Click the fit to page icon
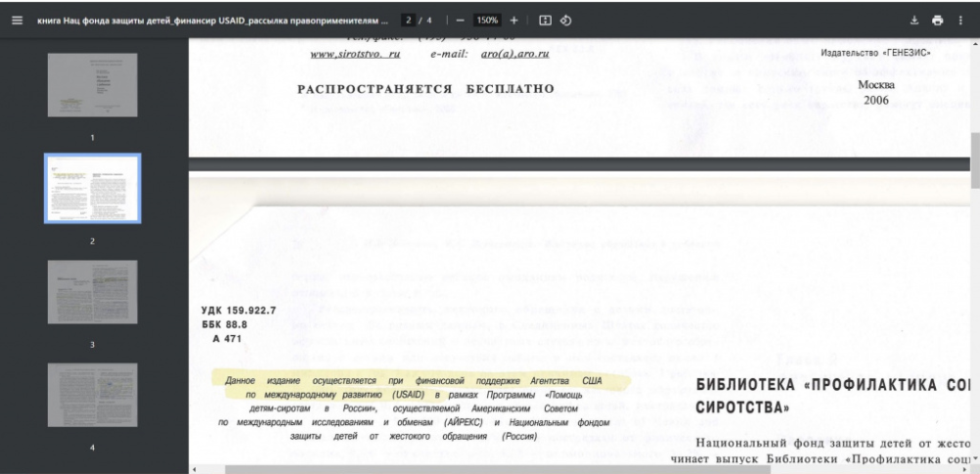980x474 pixels. tap(545, 20)
